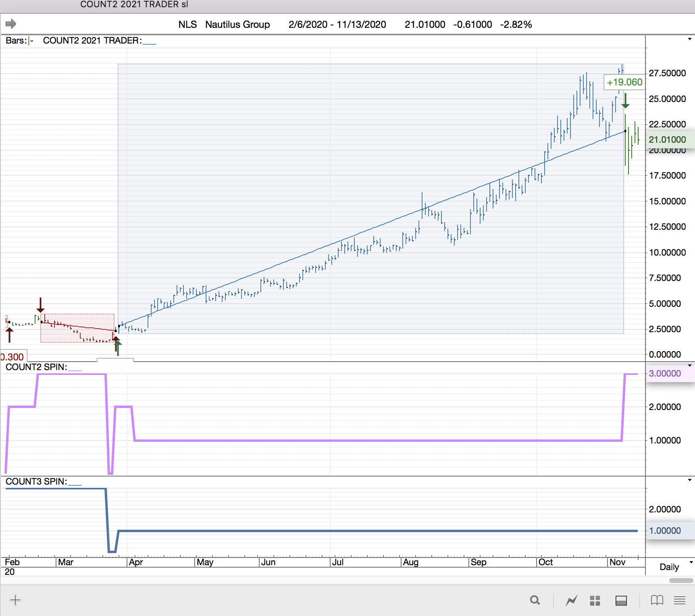
Task: Expand the price pane options triangle
Action: pyautogui.click(x=690, y=39)
